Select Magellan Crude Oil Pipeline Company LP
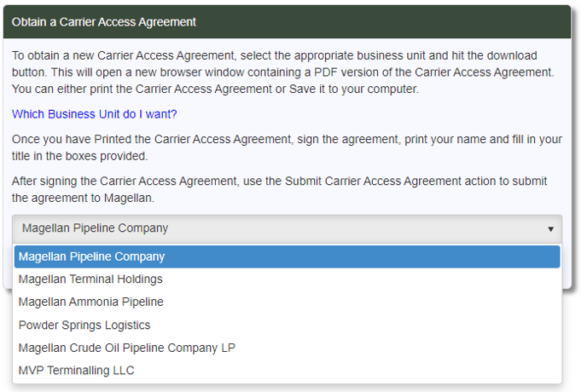 (127, 348)
